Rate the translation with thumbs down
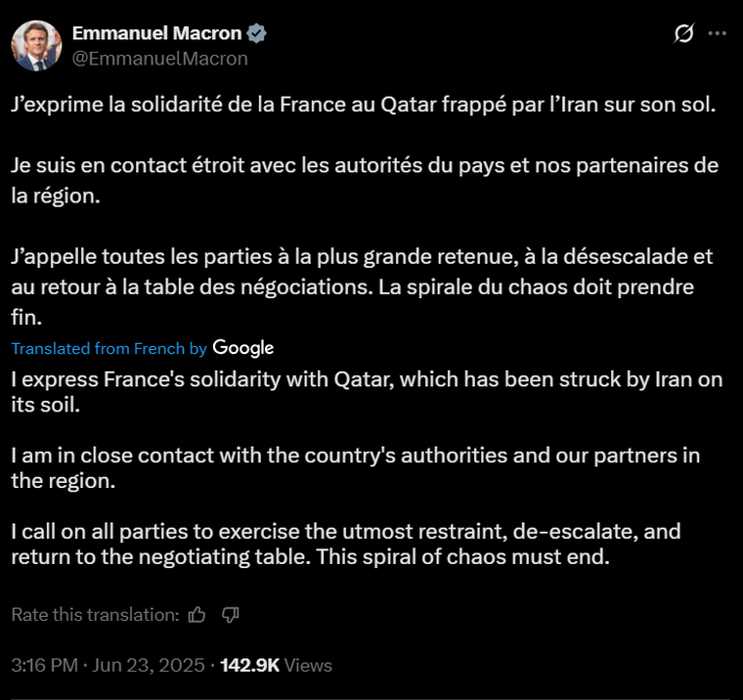Viewport: 743px width, 700px height. 231,615
